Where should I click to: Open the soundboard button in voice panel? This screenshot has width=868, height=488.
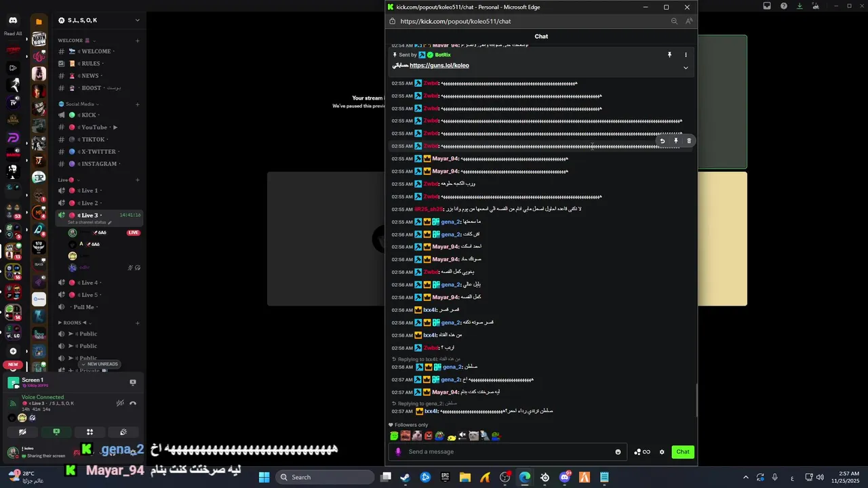click(x=123, y=432)
